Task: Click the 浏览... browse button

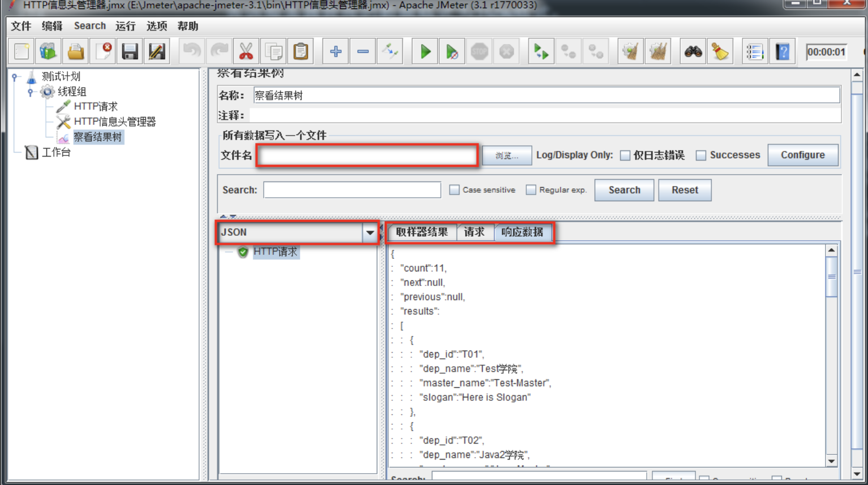Action: 507,155
